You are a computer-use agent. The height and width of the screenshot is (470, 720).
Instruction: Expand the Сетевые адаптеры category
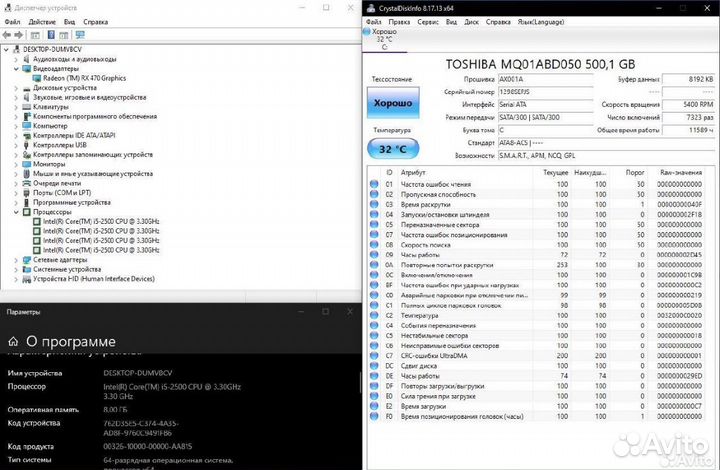pyautogui.click(x=16, y=260)
